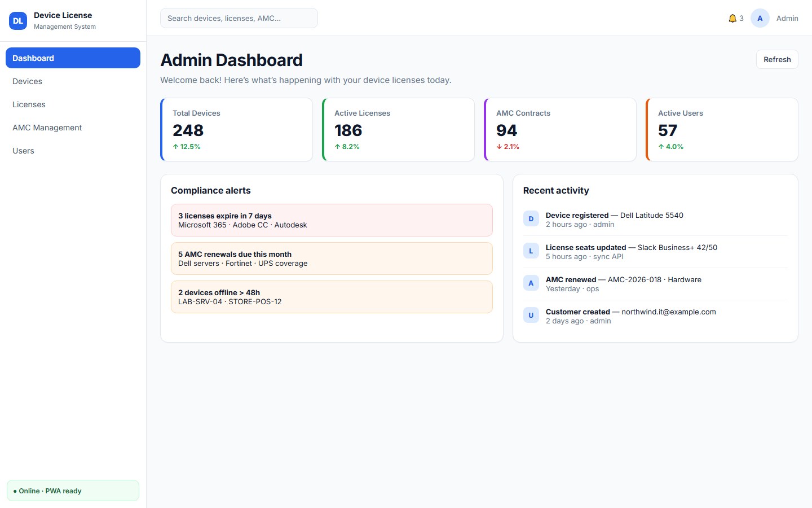The height and width of the screenshot is (508, 812).
Task: Click the 186 active licenses value
Action: point(348,130)
